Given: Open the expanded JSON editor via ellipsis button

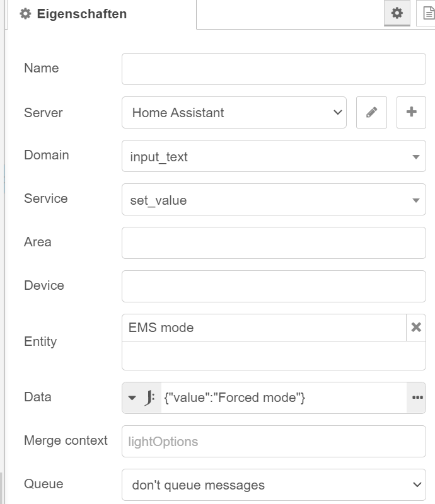Looking at the screenshot, I should tap(417, 398).
